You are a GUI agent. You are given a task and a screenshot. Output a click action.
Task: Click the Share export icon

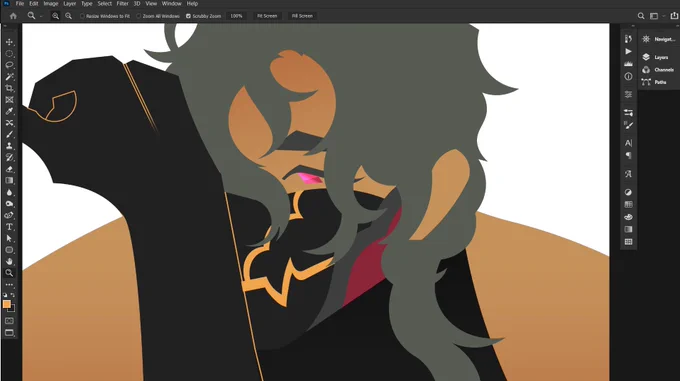coord(674,16)
